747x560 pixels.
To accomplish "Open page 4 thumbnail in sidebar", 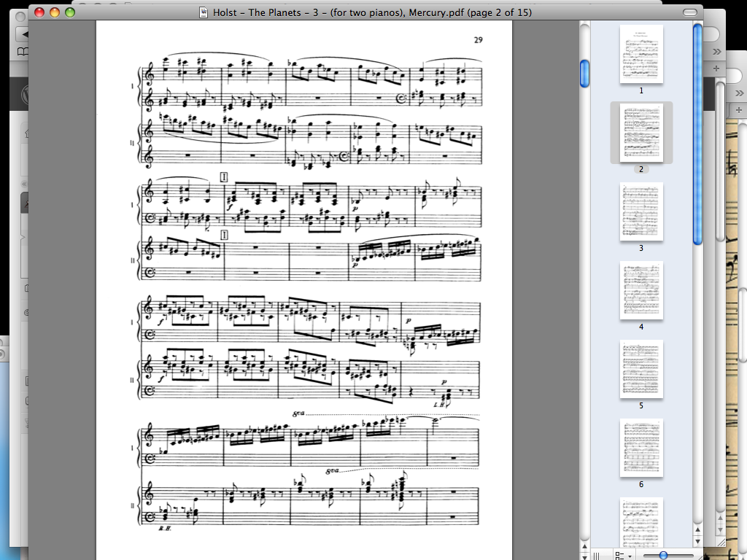I will click(641, 290).
